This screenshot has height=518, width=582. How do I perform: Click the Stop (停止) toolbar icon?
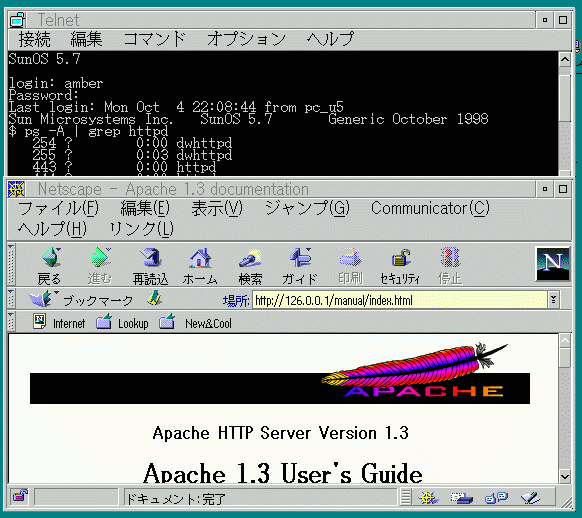tap(450, 266)
